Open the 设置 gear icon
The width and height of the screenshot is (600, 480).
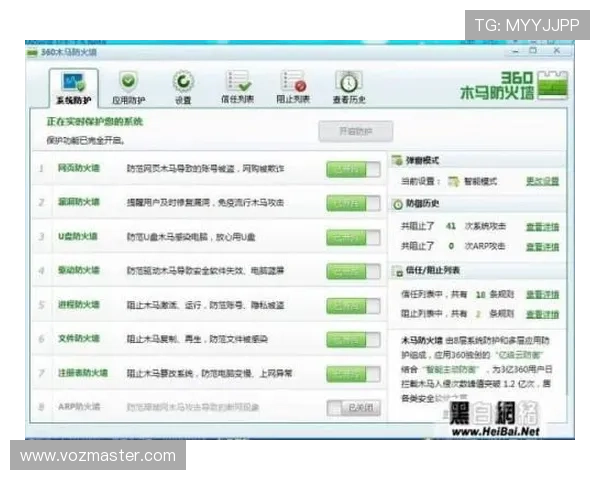[183, 82]
